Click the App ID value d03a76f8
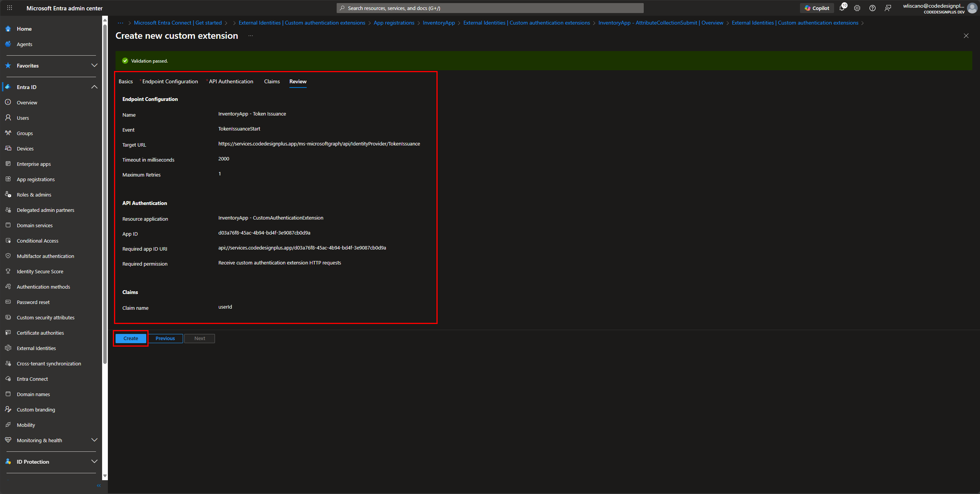Image resolution: width=980 pixels, height=494 pixels. [264, 233]
